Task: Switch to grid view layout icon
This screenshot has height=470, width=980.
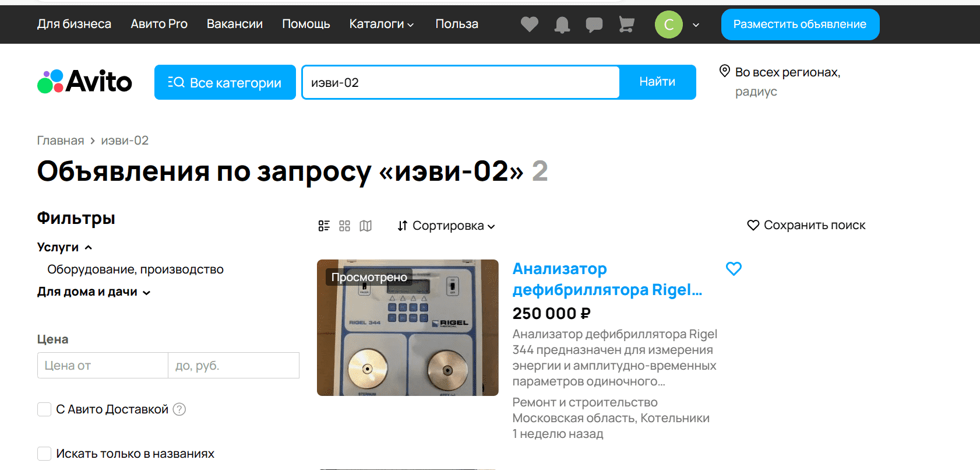Action: click(x=345, y=226)
